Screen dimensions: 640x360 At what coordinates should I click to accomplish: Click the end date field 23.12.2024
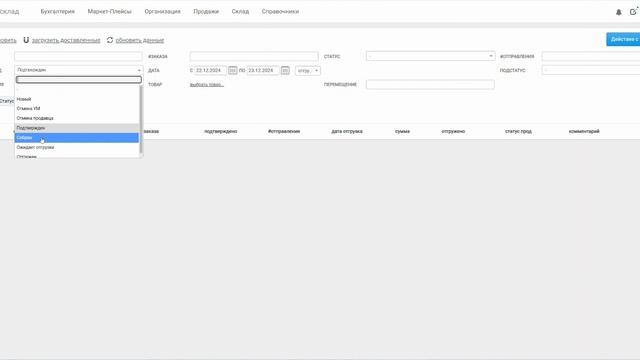coord(263,71)
